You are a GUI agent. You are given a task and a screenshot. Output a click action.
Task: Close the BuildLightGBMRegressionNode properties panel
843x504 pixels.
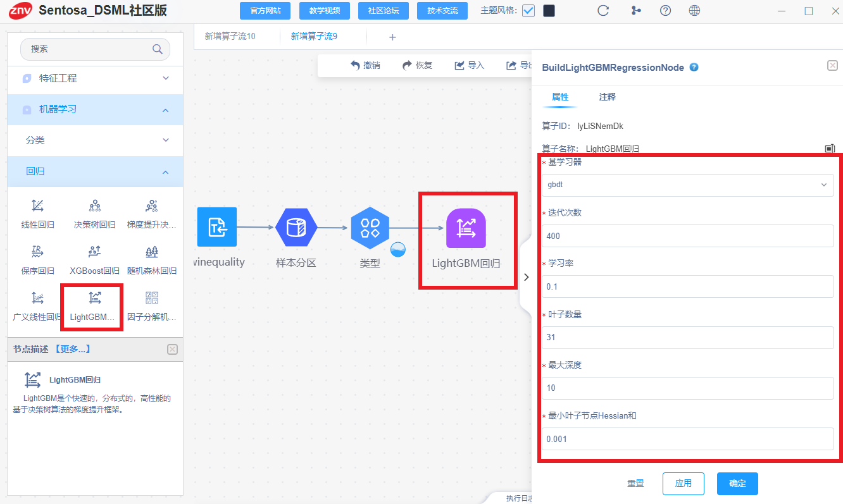click(833, 65)
